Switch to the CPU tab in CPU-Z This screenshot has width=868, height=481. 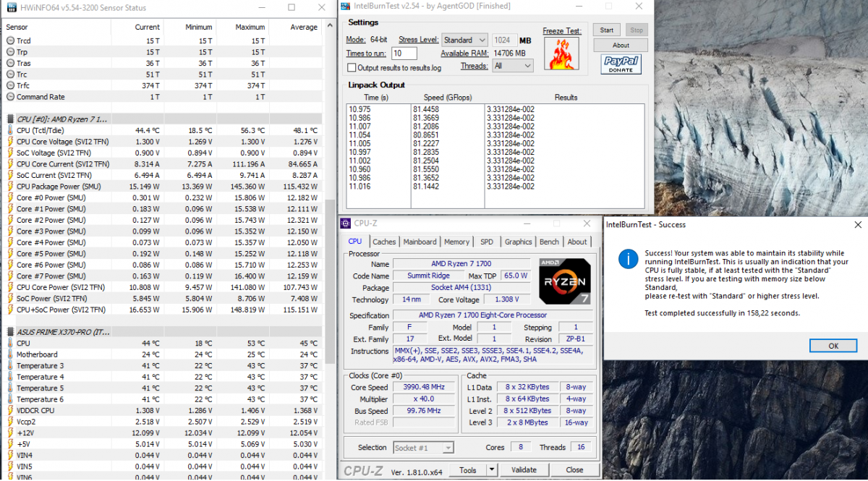(355, 242)
